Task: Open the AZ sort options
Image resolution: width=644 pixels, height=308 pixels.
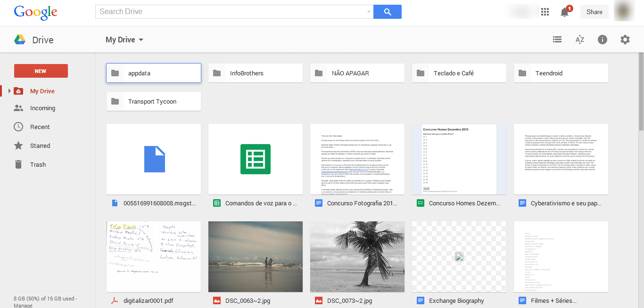Action: click(580, 40)
